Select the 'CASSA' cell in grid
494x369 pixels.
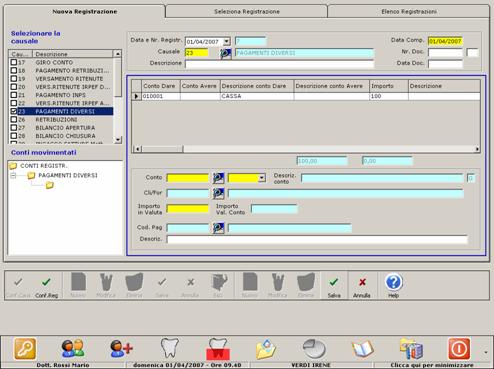tap(257, 96)
